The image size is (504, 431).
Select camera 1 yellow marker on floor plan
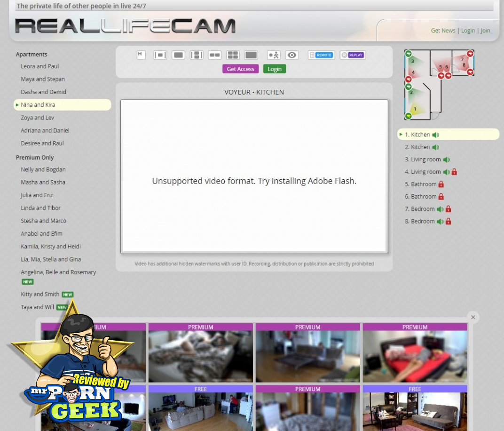(408, 116)
